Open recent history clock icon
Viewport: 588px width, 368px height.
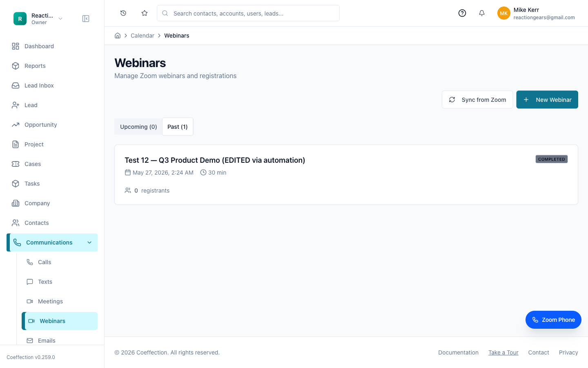(123, 13)
